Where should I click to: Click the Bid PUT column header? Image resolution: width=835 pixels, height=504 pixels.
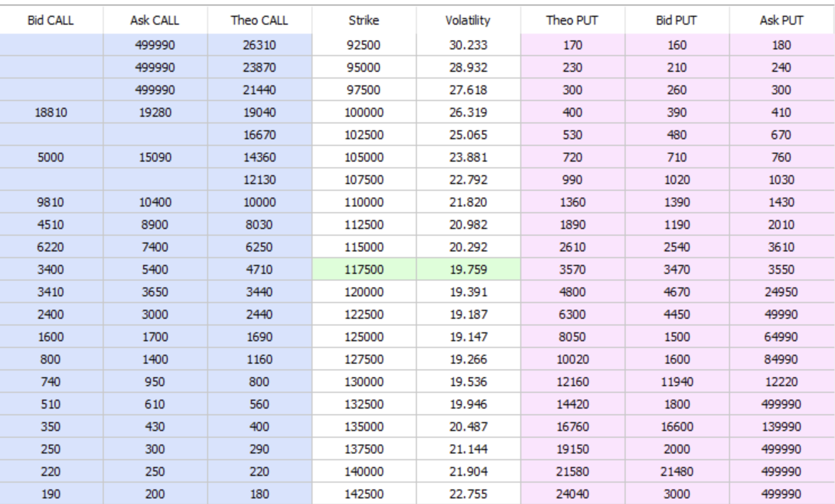click(677, 21)
